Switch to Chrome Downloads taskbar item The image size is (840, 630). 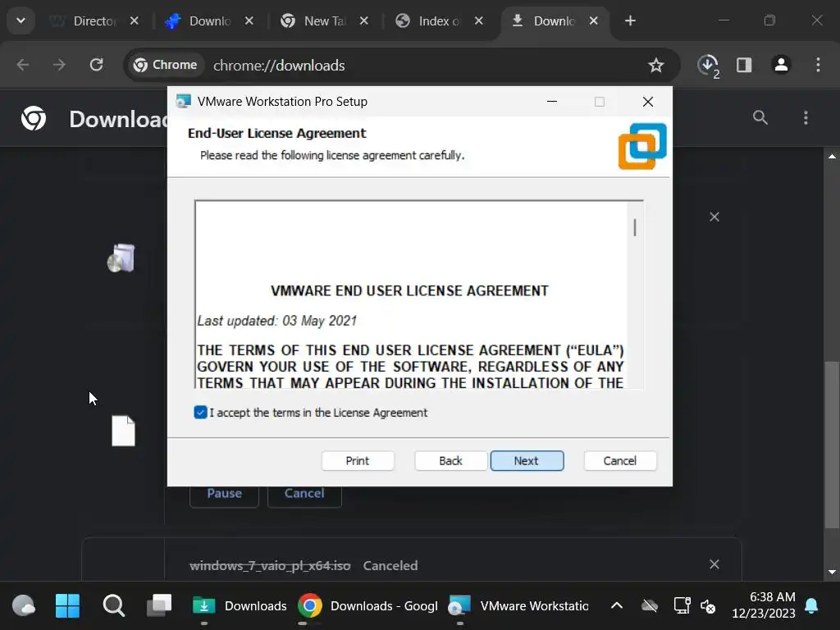[x=368, y=606]
